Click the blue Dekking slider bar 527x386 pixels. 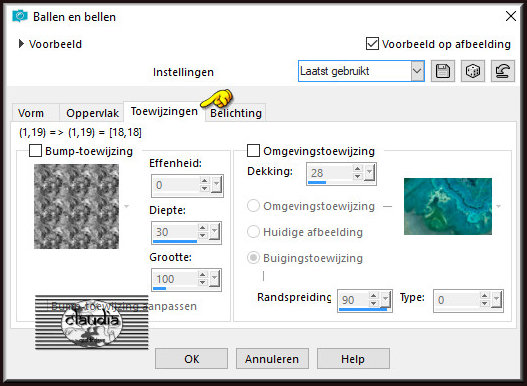click(x=317, y=183)
